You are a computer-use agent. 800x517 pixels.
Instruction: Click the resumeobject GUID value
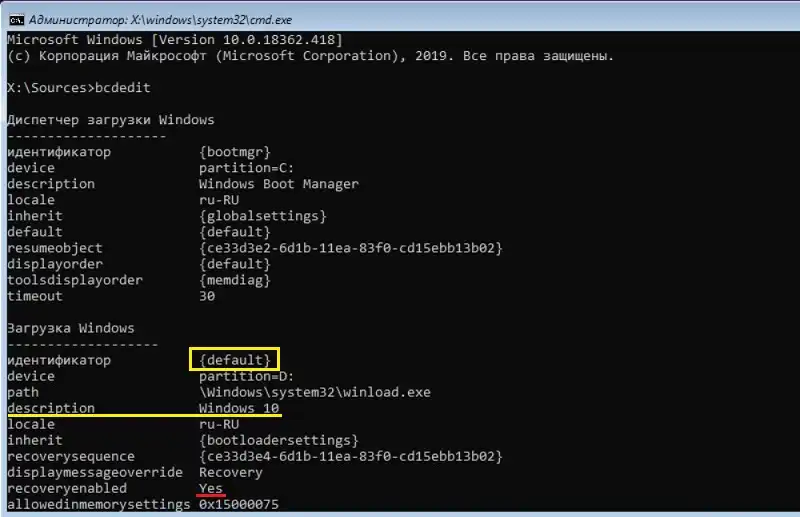tap(351, 248)
